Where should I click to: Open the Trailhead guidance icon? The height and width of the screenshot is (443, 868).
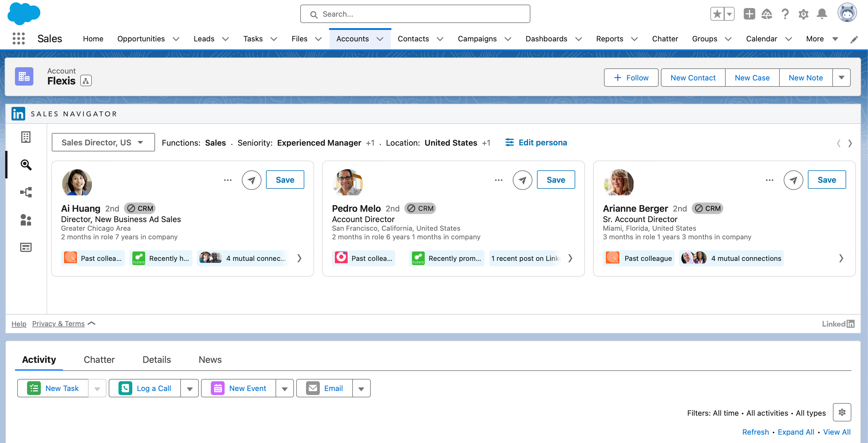point(766,14)
